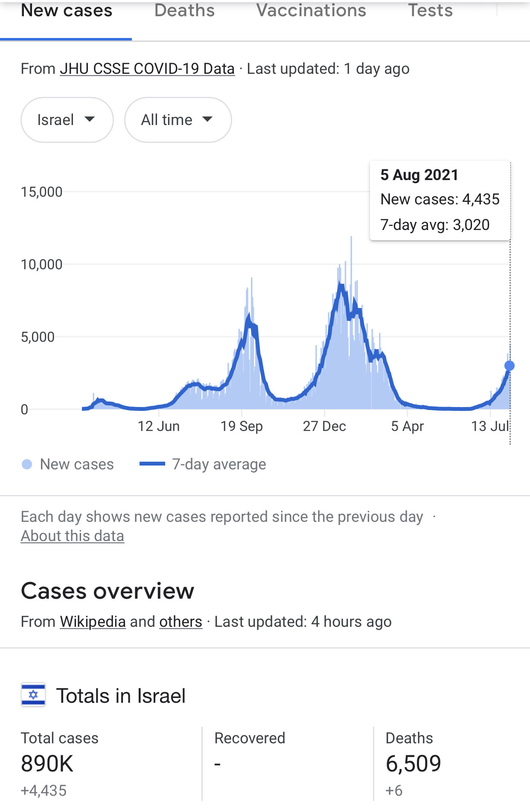Open the JHU CSSE COVID-19 Data link
This screenshot has height=812, width=530.
(x=147, y=69)
